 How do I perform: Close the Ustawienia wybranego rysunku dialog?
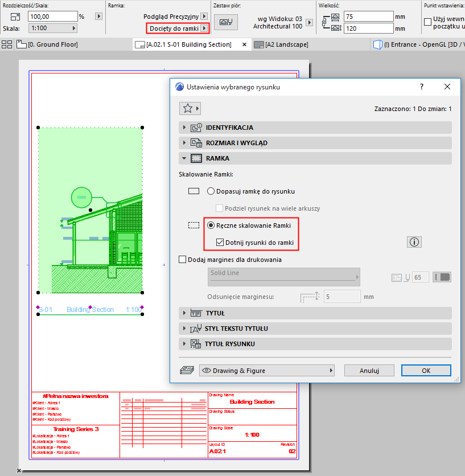tap(447, 87)
